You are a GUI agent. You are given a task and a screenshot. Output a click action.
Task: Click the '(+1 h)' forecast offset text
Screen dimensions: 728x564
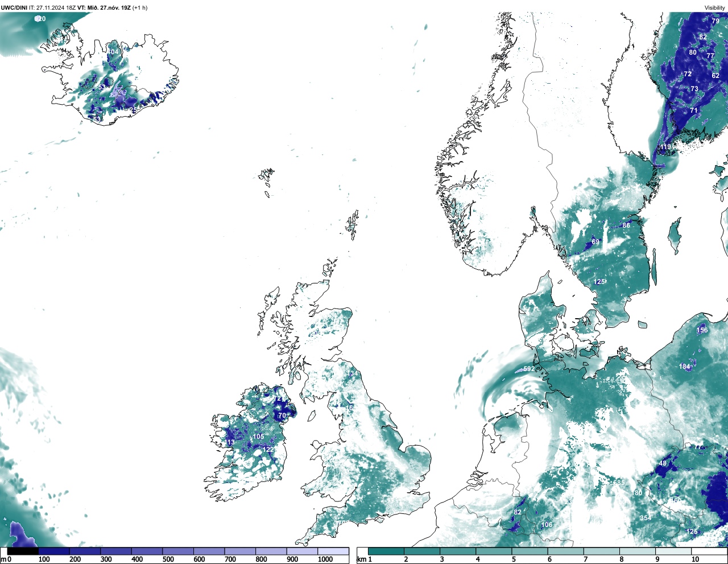tap(140, 7)
